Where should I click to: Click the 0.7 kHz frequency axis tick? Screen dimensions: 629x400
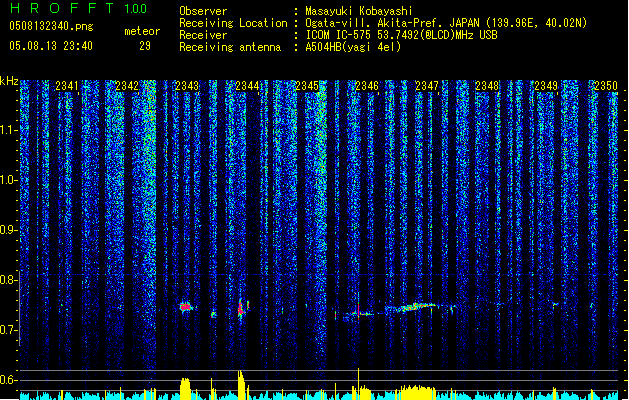pyautogui.click(x=9, y=330)
